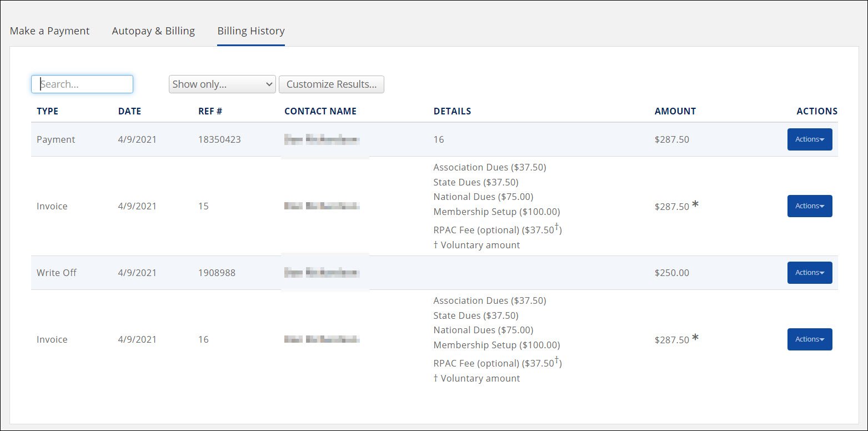Sort by the DATE column header
The image size is (868, 431).
click(x=129, y=111)
